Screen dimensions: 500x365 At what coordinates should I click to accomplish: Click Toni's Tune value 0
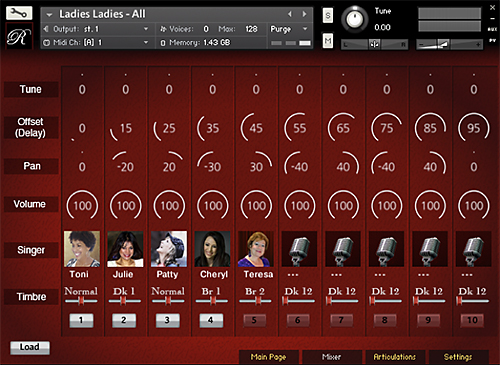pos(82,89)
